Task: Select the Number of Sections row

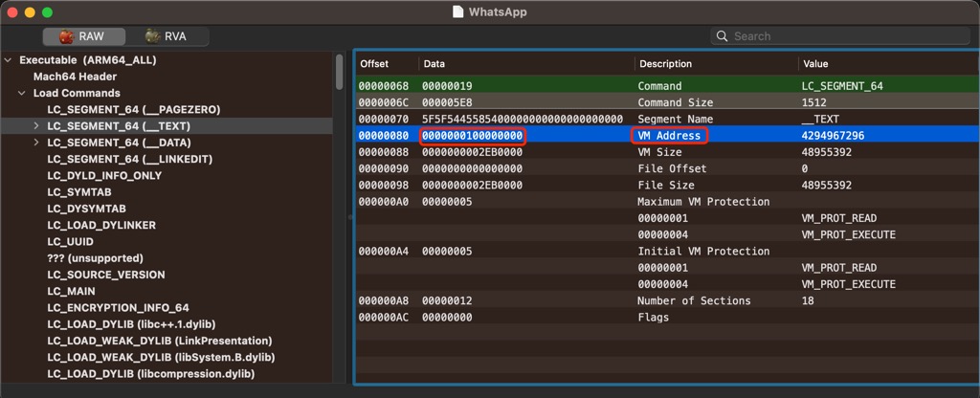Action: [x=666, y=300]
